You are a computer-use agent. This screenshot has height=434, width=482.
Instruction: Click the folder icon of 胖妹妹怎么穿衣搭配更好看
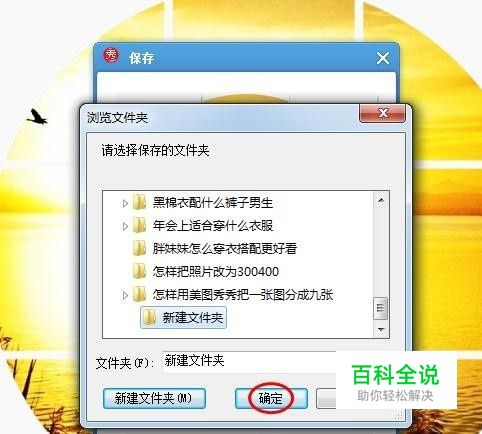pos(139,248)
